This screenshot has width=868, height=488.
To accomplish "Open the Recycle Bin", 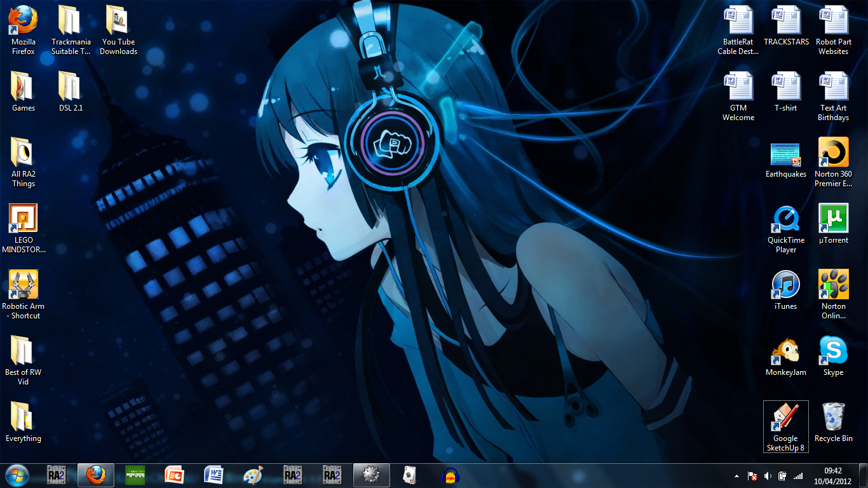I will pos(833,422).
